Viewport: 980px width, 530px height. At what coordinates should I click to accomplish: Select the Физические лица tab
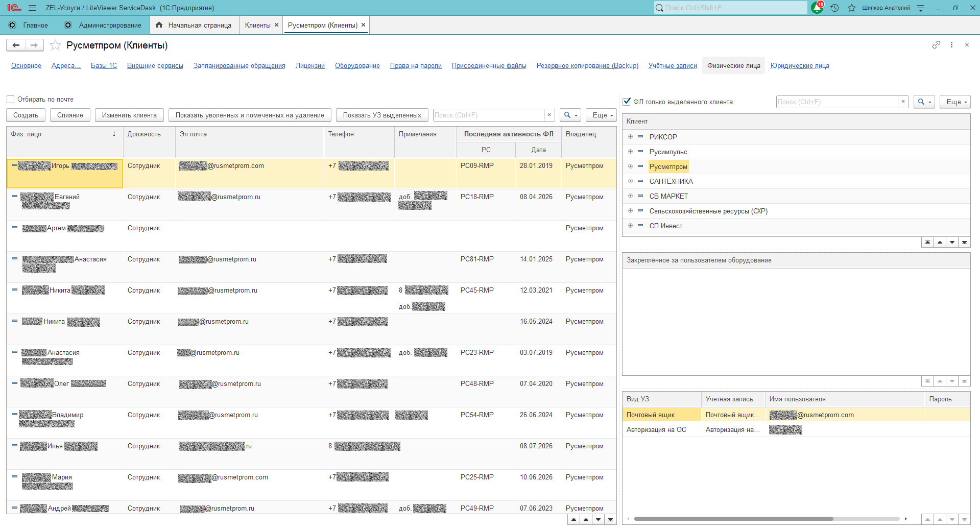tap(733, 65)
